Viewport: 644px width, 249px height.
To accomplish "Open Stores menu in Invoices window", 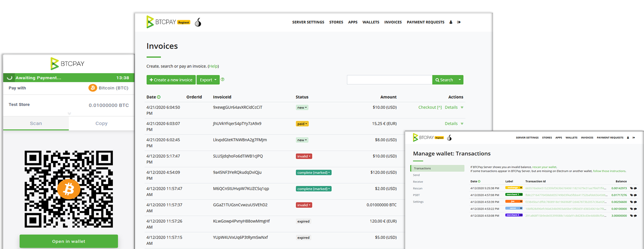I will pyautogui.click(x=336, y=22).
